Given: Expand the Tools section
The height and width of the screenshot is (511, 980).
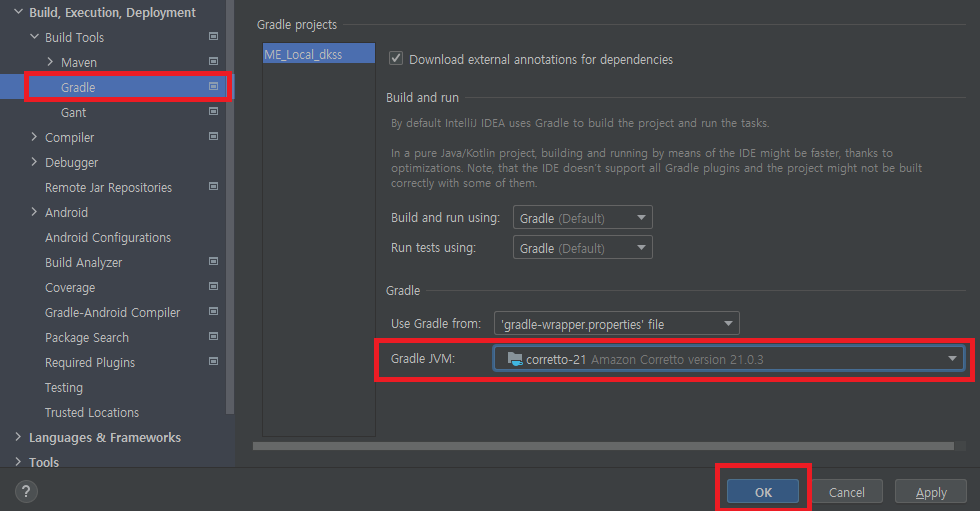Looking at the screenshot, I should tap(18, 462).
